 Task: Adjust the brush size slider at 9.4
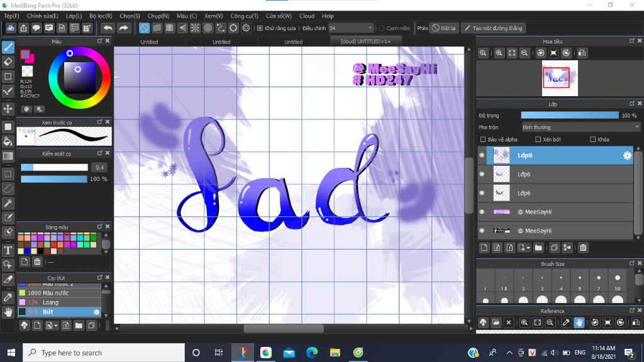[54, 167]
